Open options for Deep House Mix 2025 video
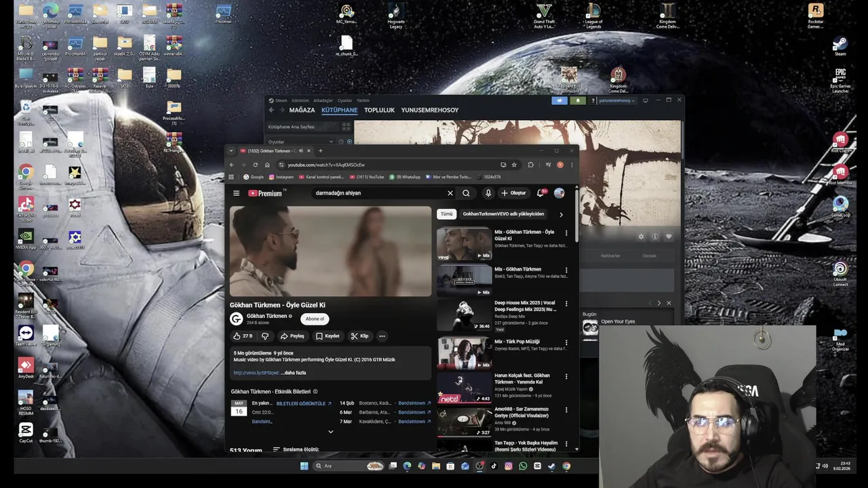 pyautogui.click(x=566, y=304)
